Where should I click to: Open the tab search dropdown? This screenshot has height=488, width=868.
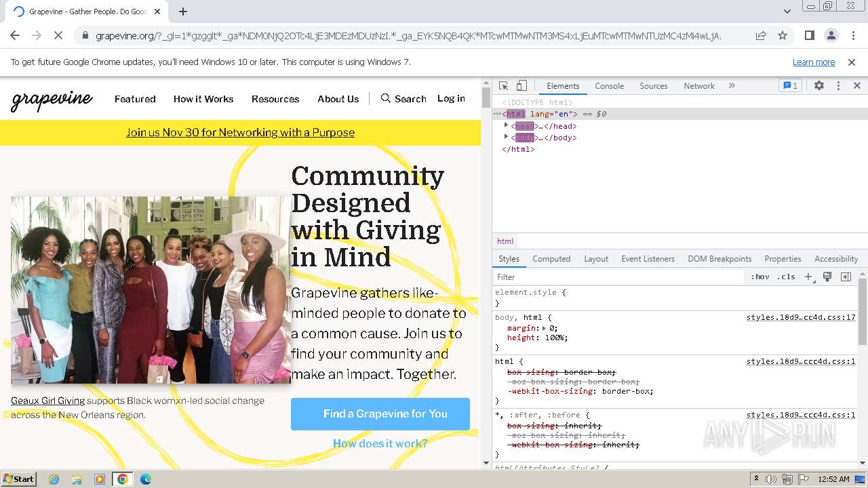tap(787, 12)
